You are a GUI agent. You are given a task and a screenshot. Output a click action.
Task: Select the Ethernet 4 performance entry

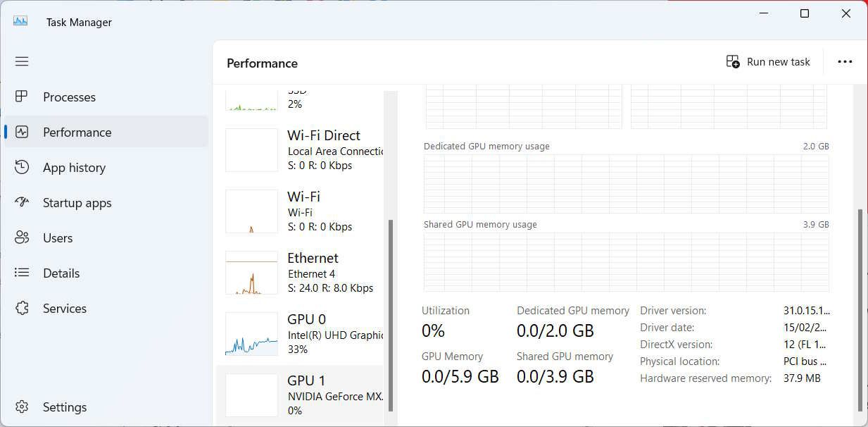click(x=313, y=273)
